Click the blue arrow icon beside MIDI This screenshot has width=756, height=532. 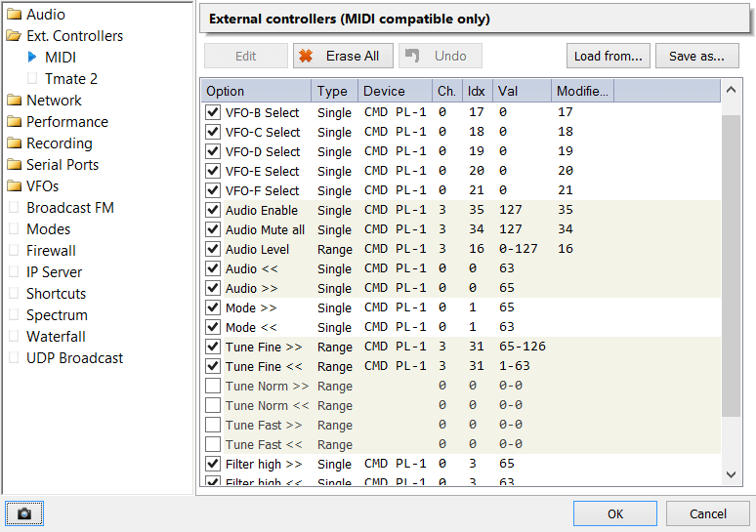click(32, 57)
